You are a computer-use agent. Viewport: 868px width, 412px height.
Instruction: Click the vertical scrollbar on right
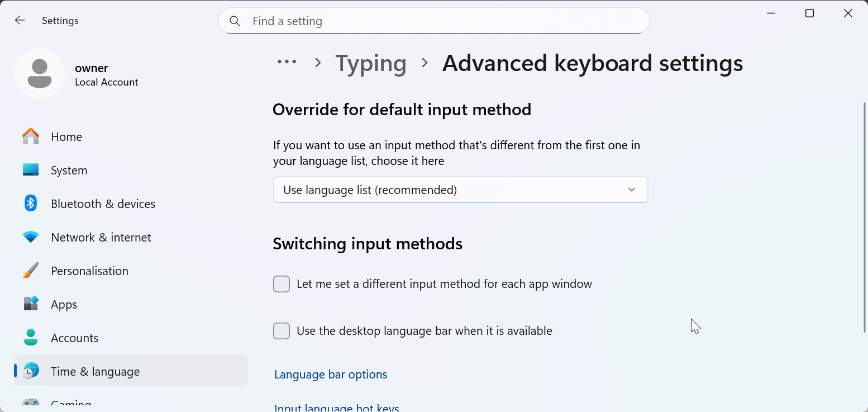point(864,218)
